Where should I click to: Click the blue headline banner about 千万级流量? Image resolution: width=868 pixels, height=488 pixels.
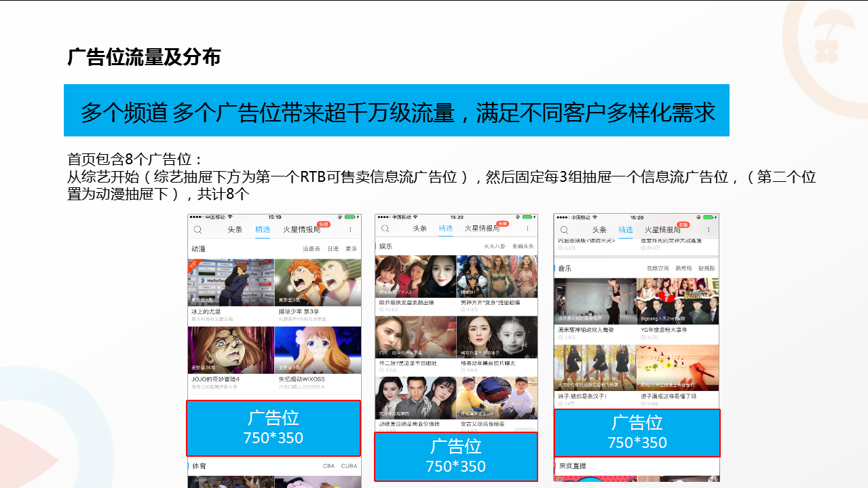point(396,111)
